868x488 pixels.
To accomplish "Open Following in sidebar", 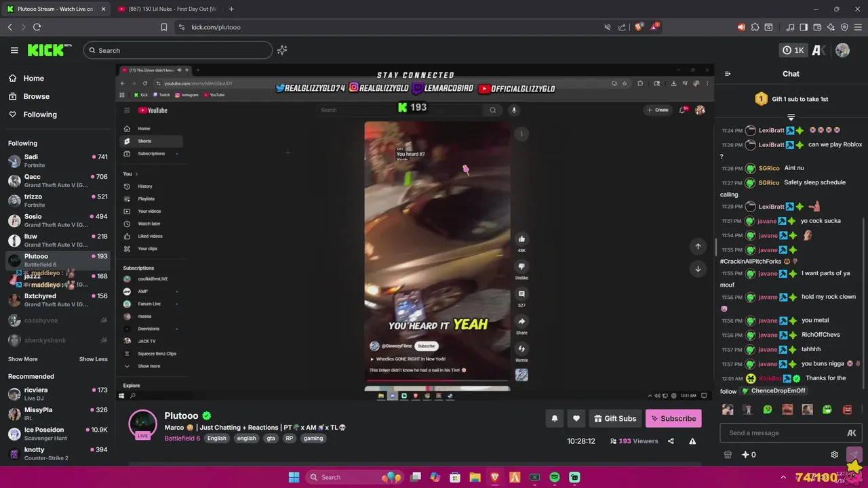I will pyautogui.click(x=40, y=115).
